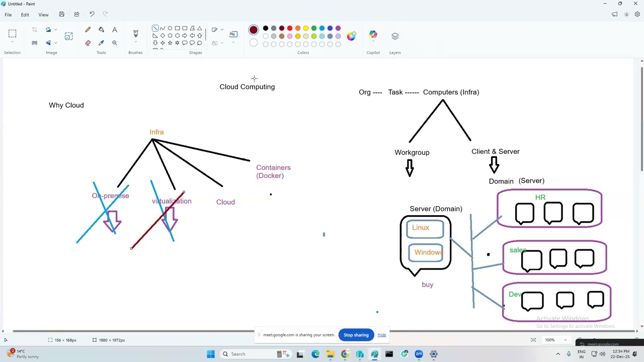
Task: Open Microsoft Edge from taskbar
Action: click(315, 354)
